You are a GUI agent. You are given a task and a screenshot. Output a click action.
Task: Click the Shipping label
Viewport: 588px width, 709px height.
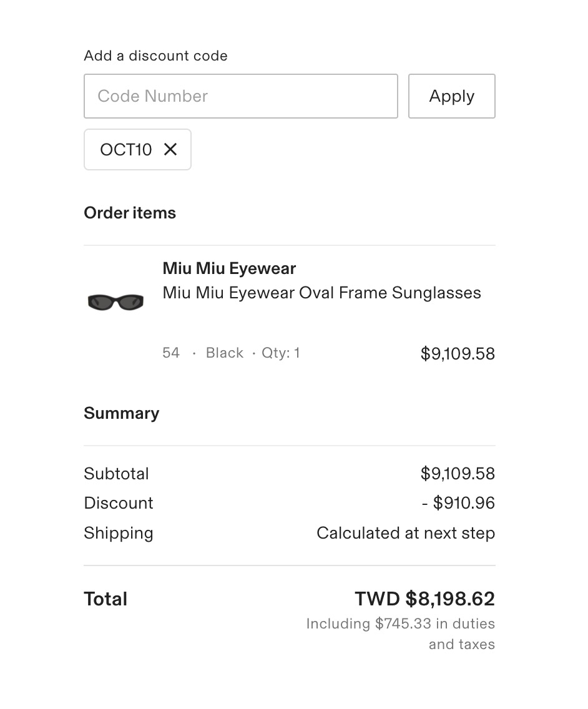pos(119,533)
